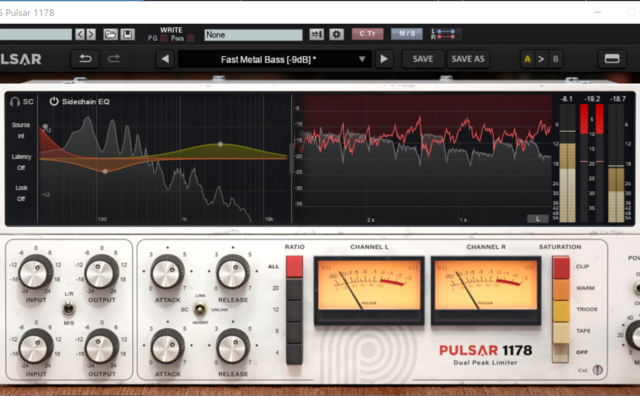This screenshot has width=640, height=396.
Task: Flip the SC Link/Unlink toggle switch
Action: [200, 309]
